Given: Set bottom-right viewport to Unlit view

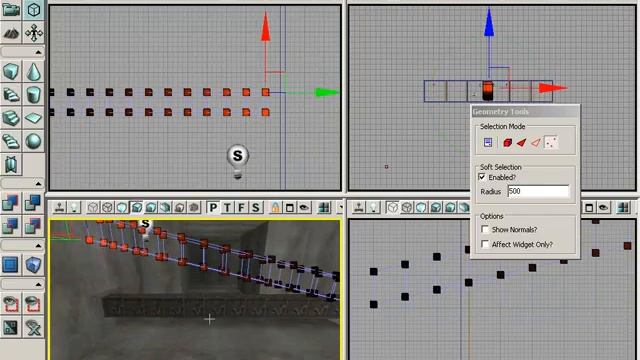Looking at the screenshot, I should click(421, 207).
